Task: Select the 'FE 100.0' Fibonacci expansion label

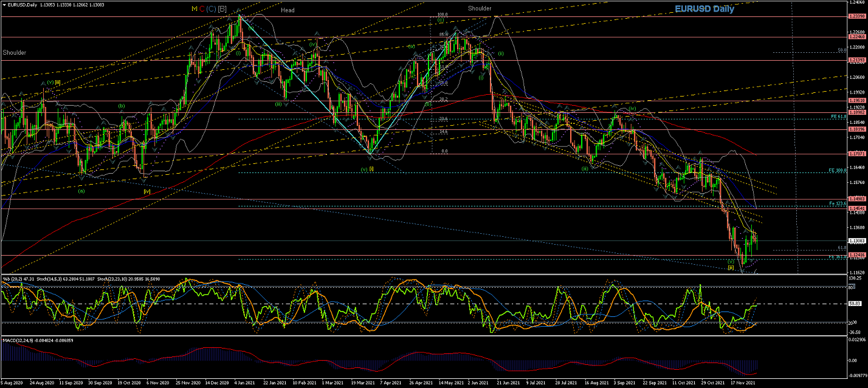Action: click(x=838, y=170)
